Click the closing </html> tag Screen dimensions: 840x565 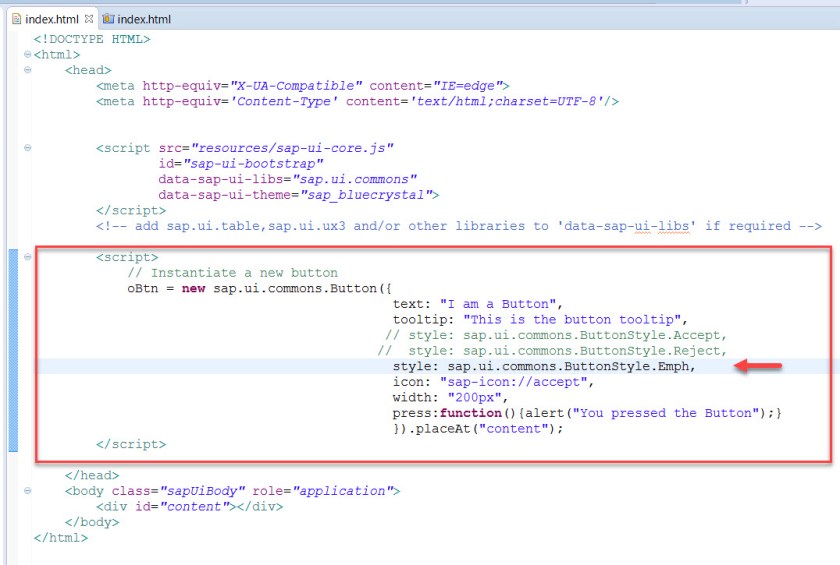(x=61, y=537)
